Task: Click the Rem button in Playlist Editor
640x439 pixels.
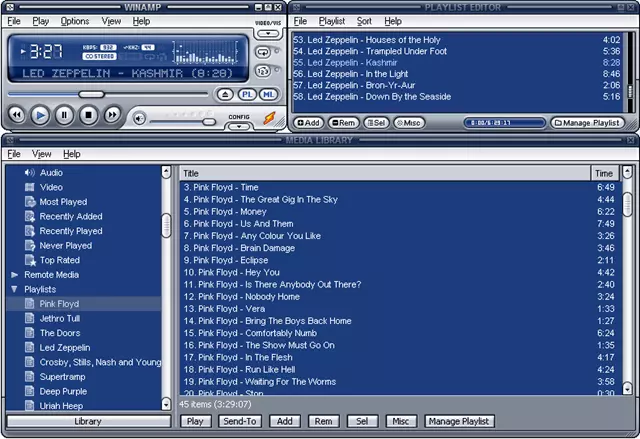Action: pos(343,123)
